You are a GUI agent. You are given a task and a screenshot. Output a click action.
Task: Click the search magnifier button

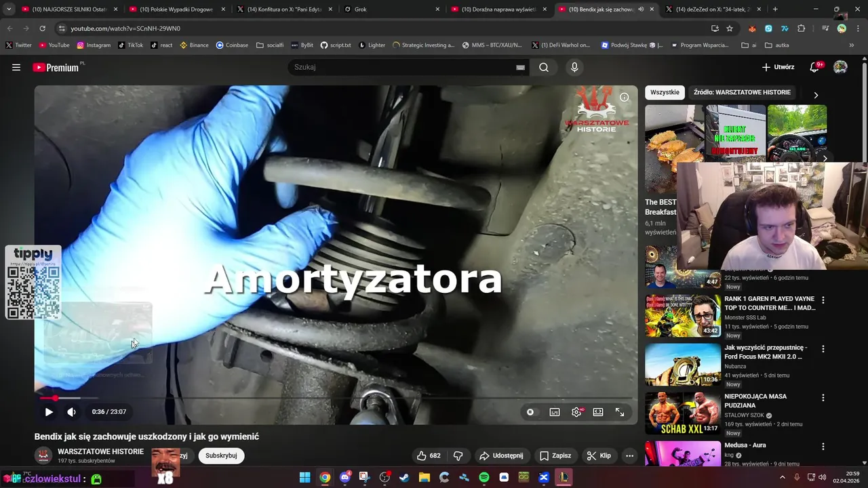544,67
